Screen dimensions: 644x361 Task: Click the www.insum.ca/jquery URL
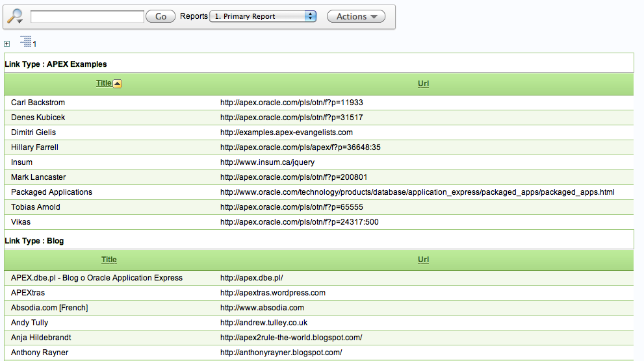pos(267,162)
